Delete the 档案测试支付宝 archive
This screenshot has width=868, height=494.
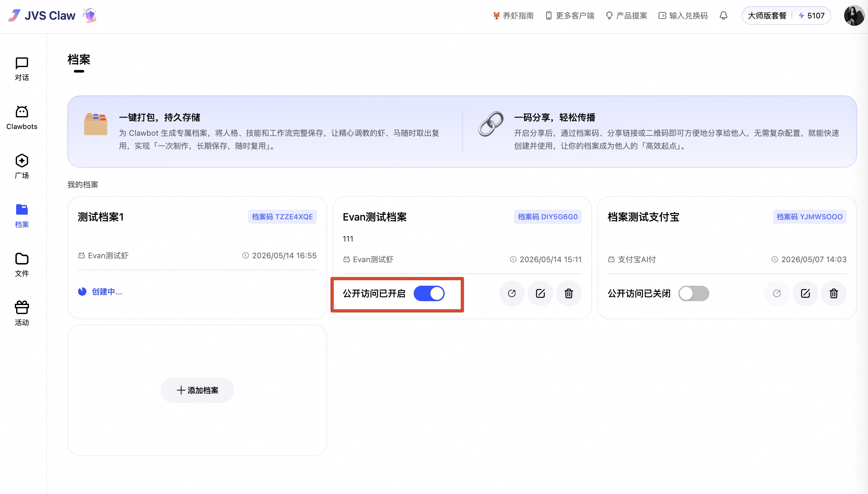click(834, 293)
